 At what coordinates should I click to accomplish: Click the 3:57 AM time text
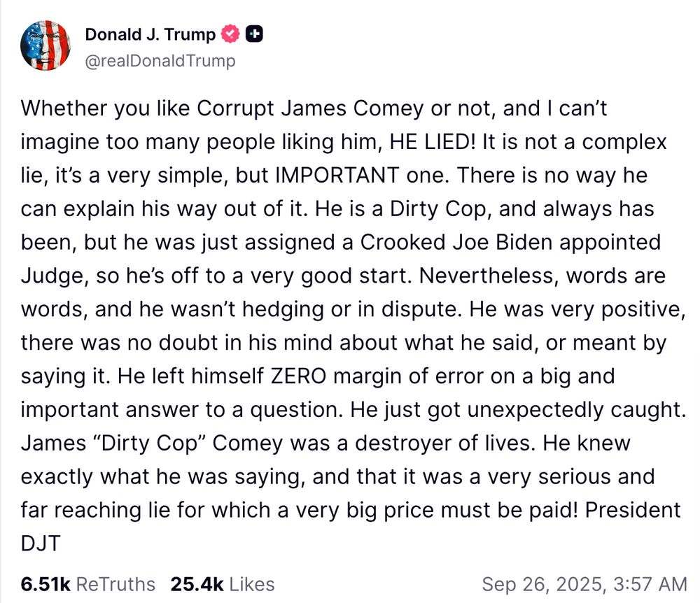click(x=650, y=584)
